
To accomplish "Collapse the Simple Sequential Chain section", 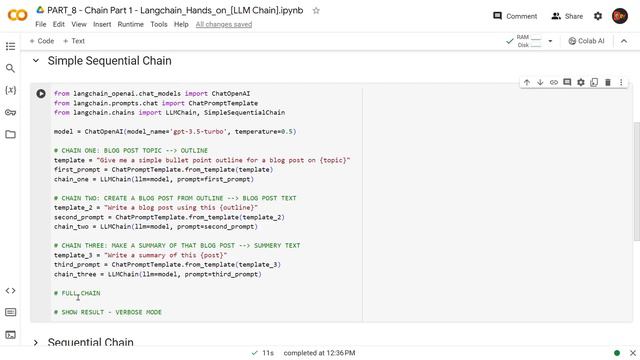I will coord(36,61).
